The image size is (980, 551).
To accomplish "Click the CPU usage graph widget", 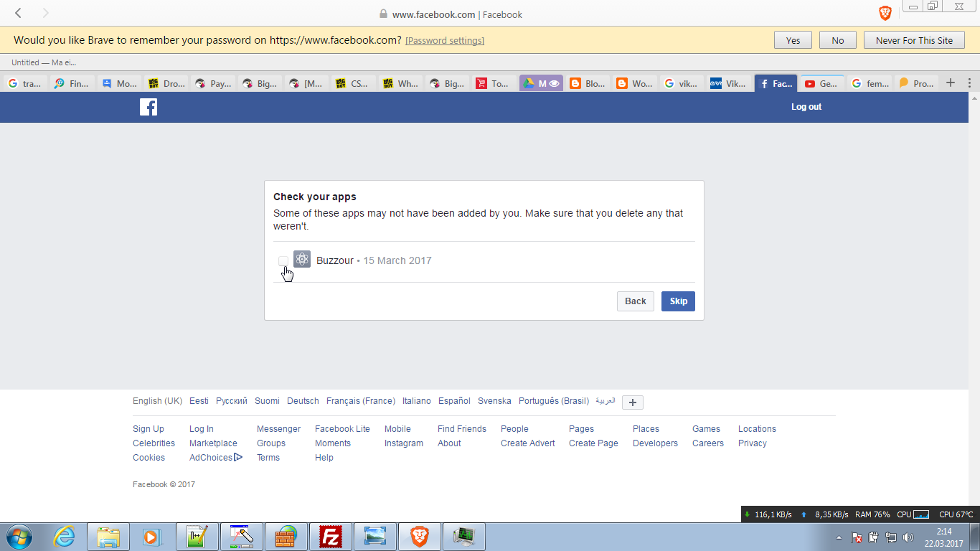I will point(921,514).
